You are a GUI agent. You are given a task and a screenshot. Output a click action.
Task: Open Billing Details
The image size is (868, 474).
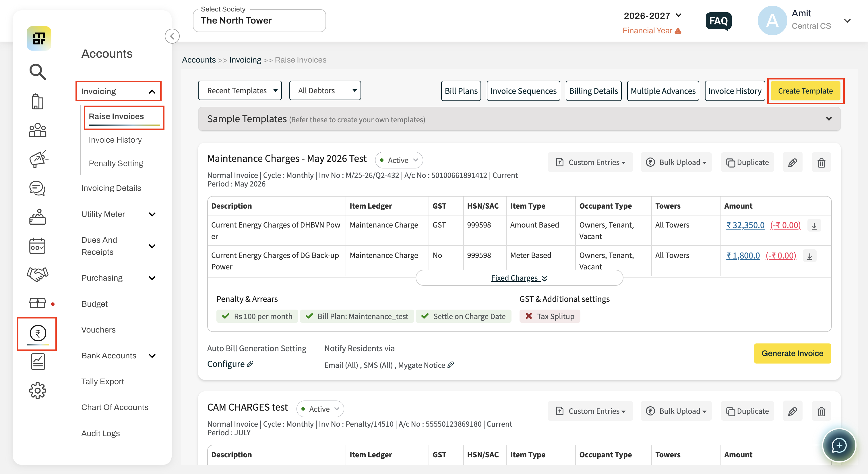[x=593, y=91]
